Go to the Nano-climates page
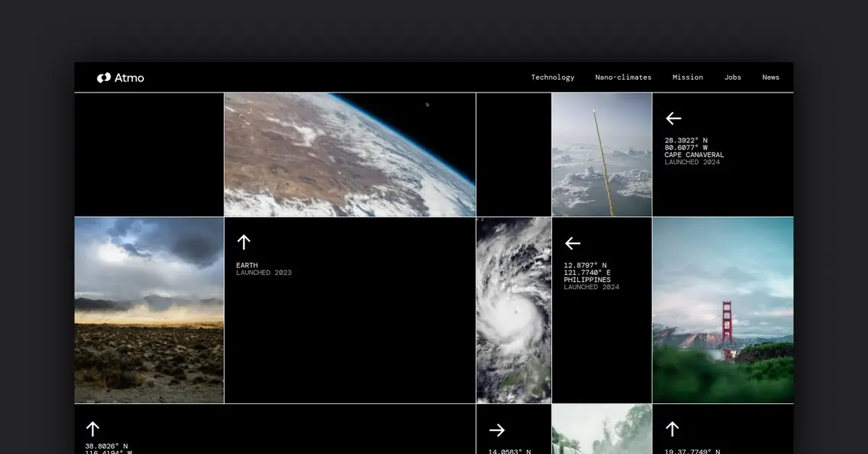The height and width of the screenshot is (454, 868). coord(623,77)
